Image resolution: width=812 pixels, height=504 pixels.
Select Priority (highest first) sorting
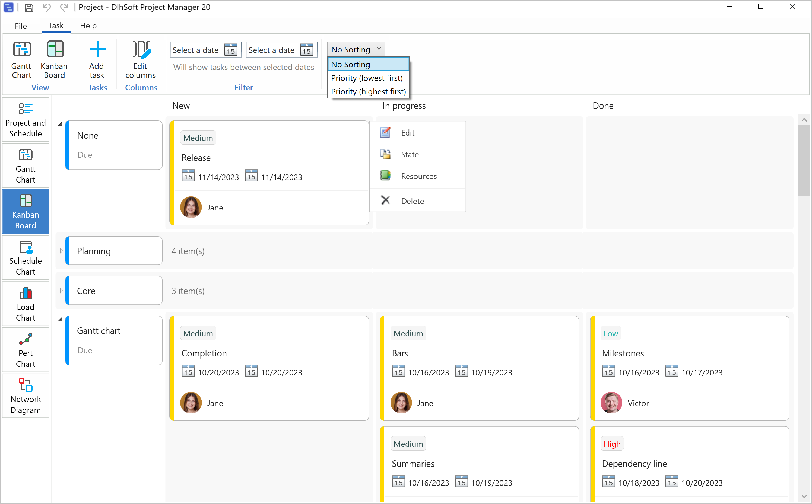[368, 91]
